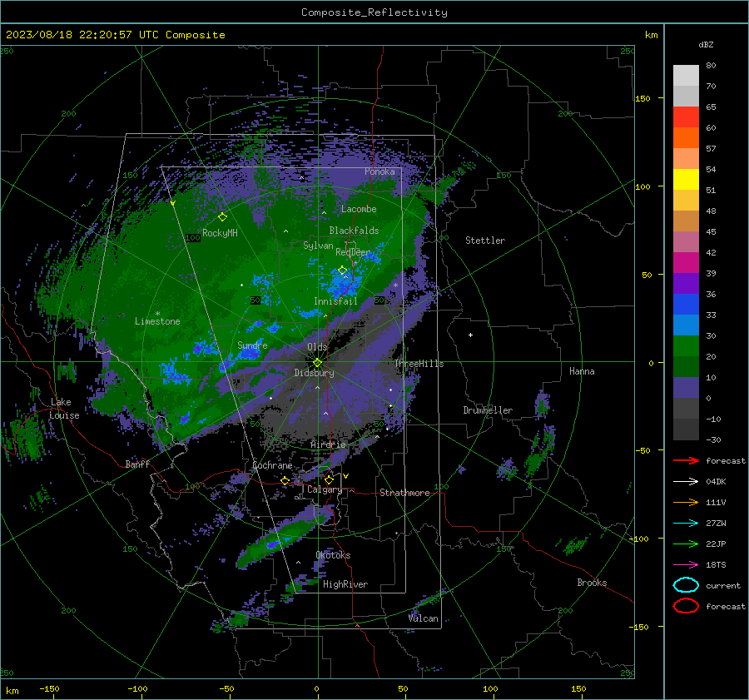The width and height of the screenshot is (749, 700).
Task: Click the yellow diamond marker by Cochrane
Action: [285, 481]
